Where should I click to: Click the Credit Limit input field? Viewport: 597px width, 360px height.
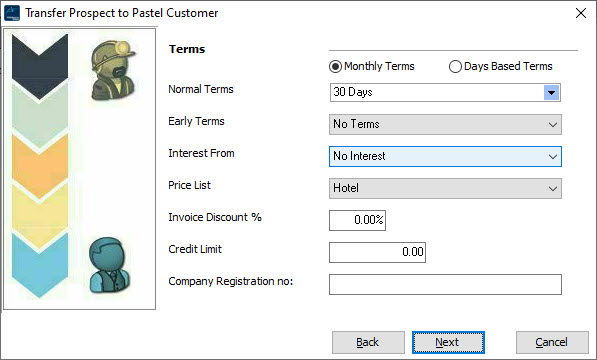[377, 252]
